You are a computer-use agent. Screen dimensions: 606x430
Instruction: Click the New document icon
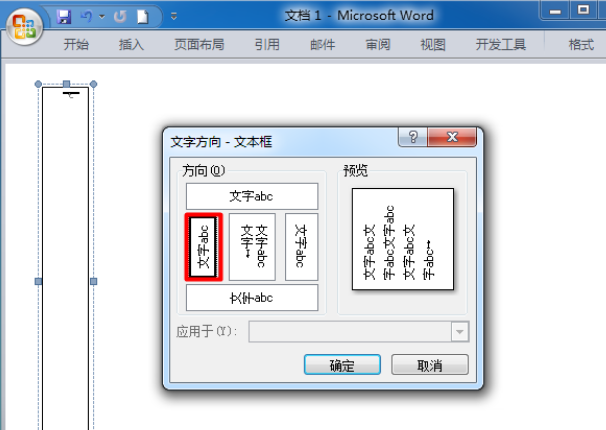tap(143, 16)
